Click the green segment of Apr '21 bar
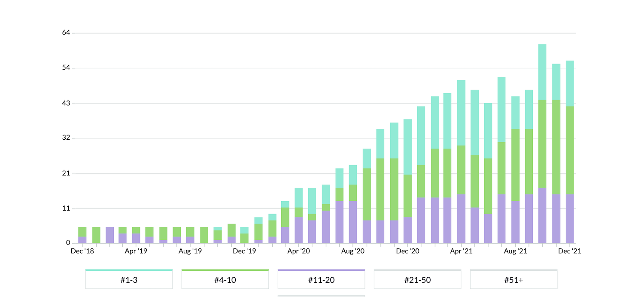644x297 pixels. coord(461,170)
